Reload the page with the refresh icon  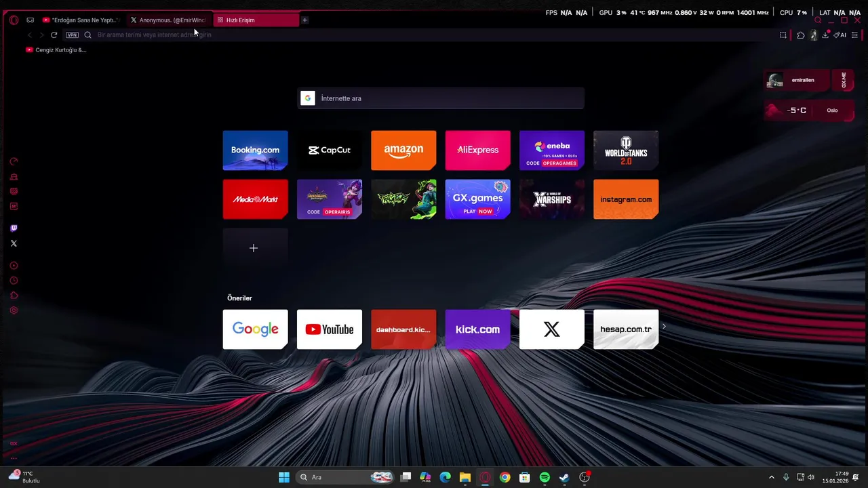tap(54, 35)
